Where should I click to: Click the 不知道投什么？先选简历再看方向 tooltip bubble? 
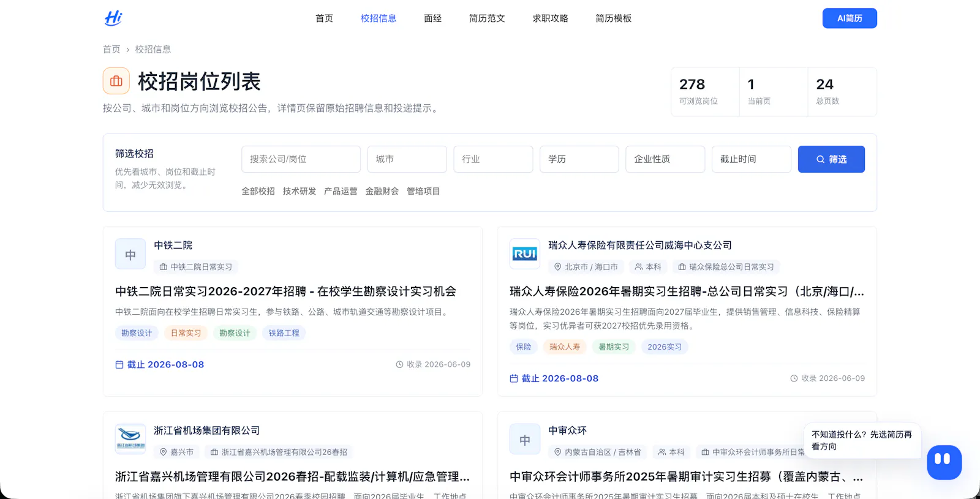pos(862,440)
